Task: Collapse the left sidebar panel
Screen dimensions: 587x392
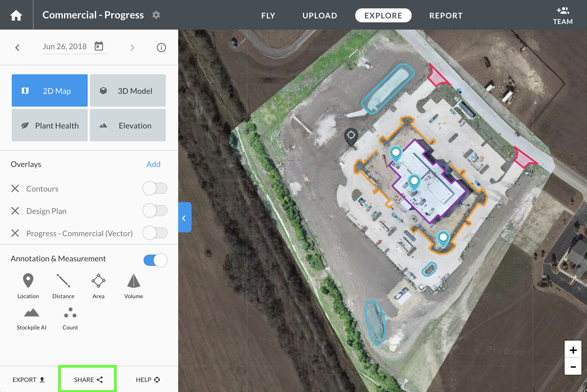Action: (185, 217)
